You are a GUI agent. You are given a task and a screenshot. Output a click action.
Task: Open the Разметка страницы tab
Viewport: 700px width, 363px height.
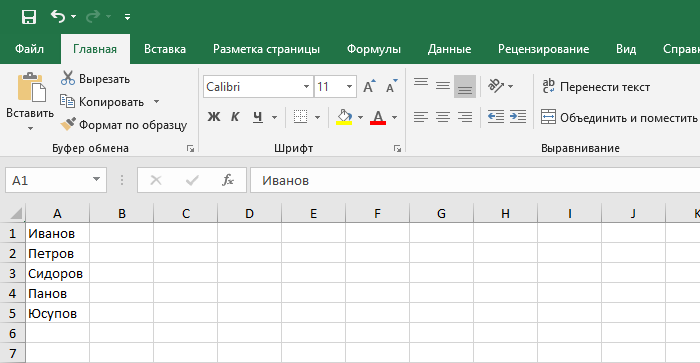point(266,49)
